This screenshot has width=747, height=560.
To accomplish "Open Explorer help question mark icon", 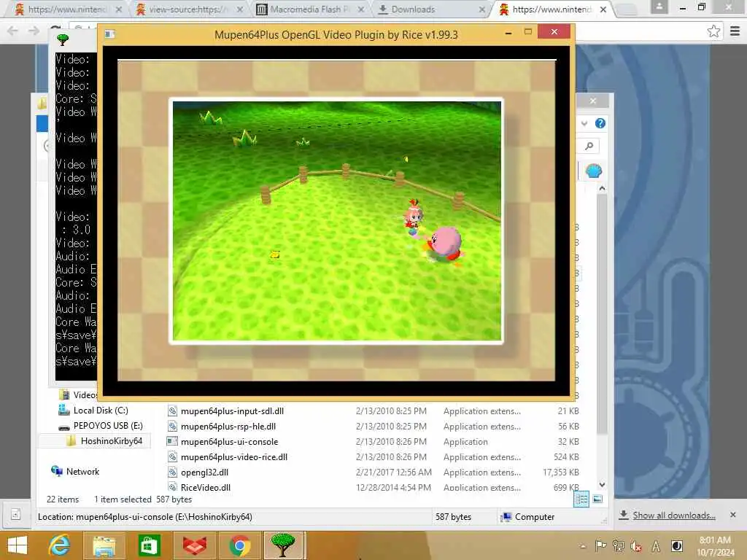I will [x=600, y=124].
